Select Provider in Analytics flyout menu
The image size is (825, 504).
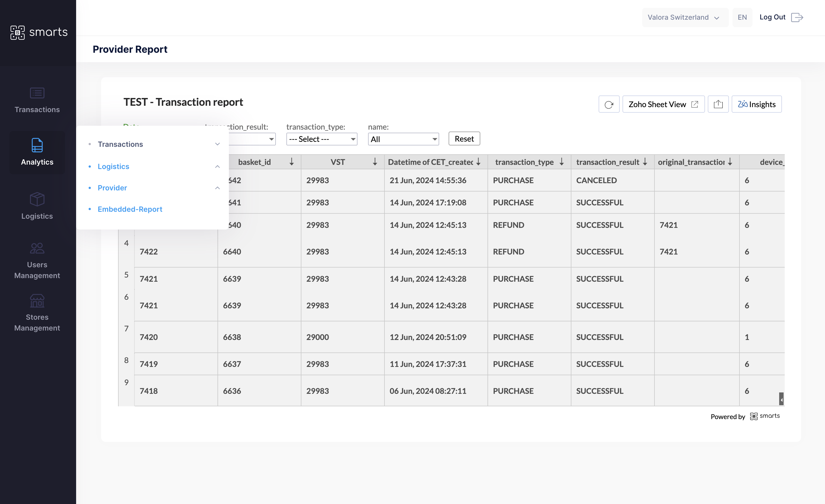click(112, 188)
